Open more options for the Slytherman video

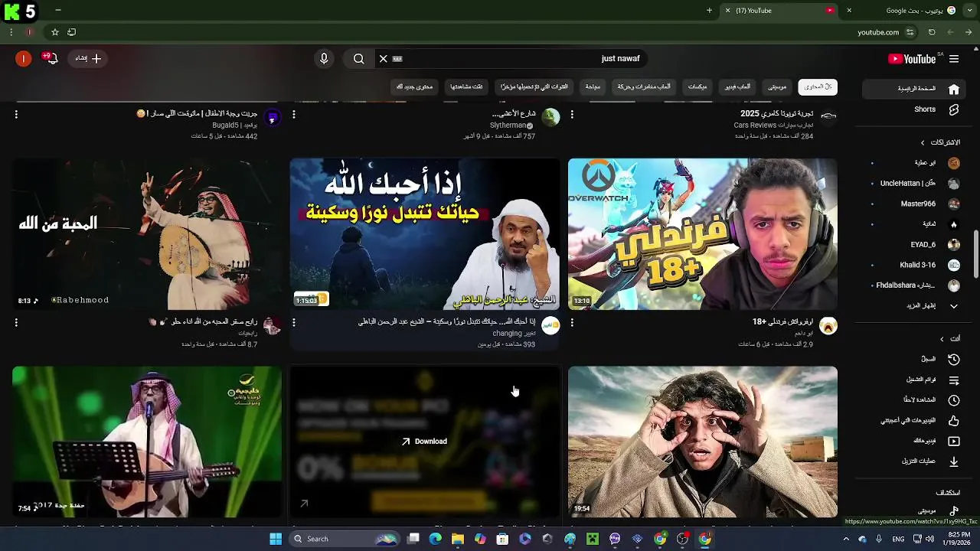click(x=294, y=115)
